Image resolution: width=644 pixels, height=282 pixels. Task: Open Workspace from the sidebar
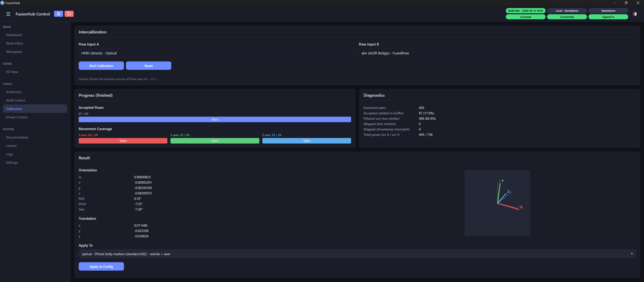35,52
